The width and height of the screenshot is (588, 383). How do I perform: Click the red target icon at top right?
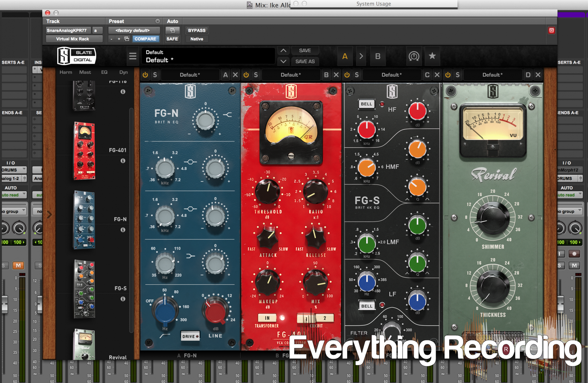point(551,30)
